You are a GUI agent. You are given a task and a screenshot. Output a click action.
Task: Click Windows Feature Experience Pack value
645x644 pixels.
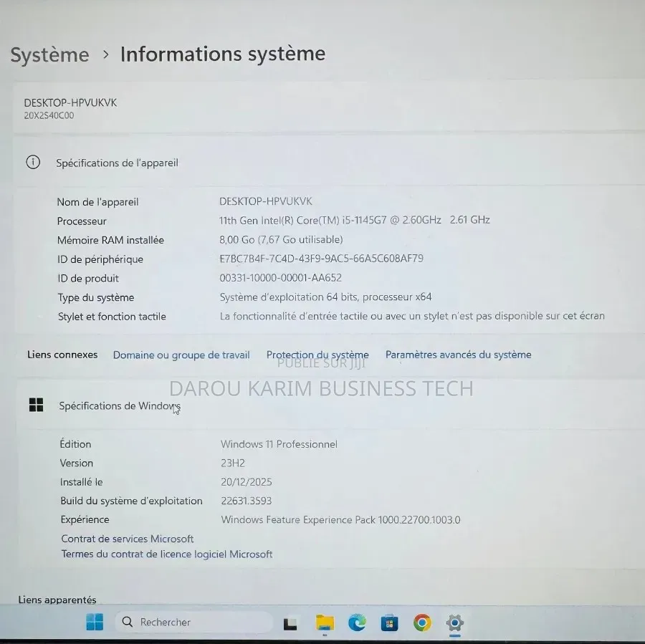[x=340, y=520]
